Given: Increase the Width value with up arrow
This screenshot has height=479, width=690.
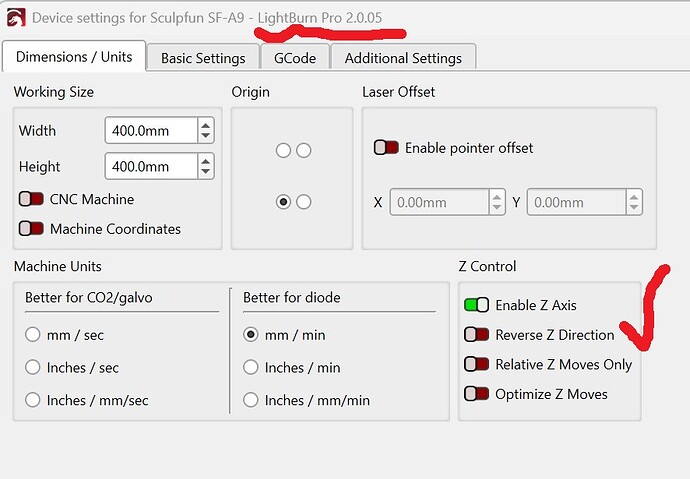Looking at the screenshot, I should point(206,125).
